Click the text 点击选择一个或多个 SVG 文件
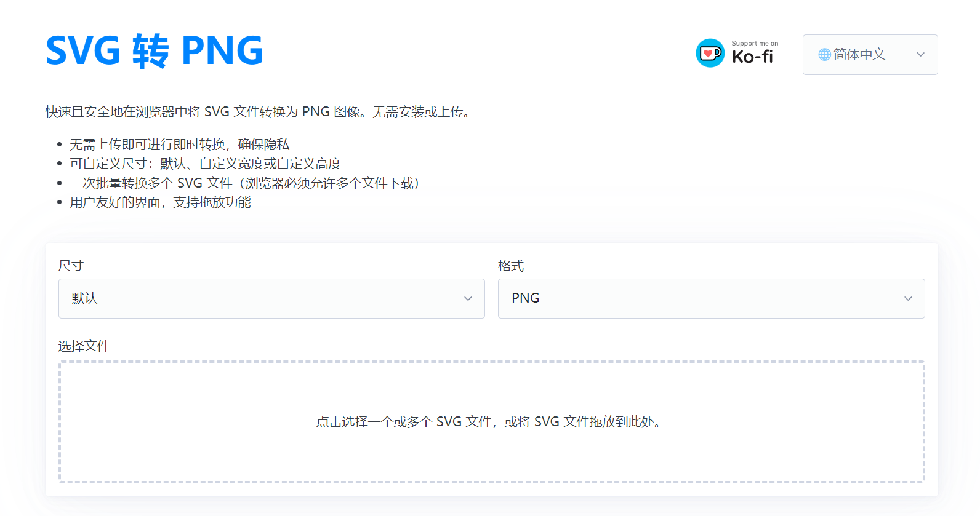This screenshot has width=980, height=516. point(404,422)
